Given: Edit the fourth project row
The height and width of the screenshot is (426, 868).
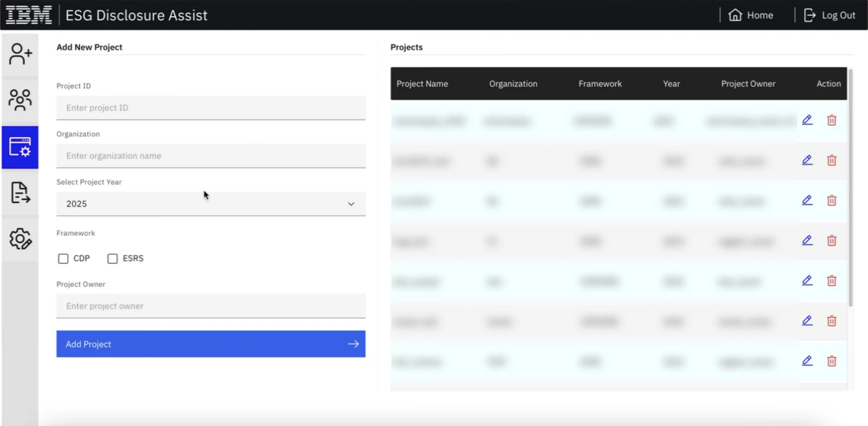Looking at the screenshot, I should 807,240.
